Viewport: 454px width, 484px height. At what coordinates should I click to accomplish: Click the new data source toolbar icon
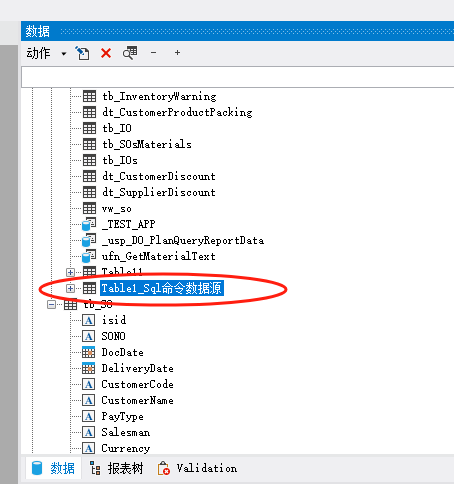tap(82, 53)
